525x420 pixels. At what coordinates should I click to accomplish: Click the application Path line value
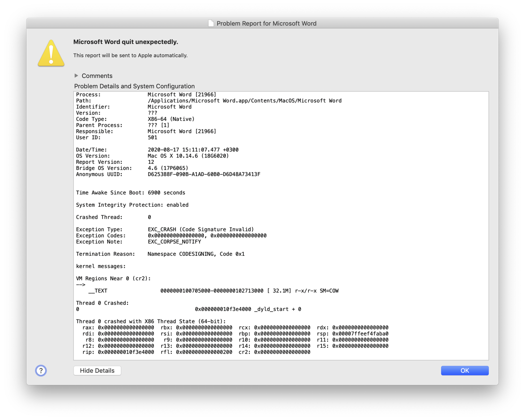[245, 101]
